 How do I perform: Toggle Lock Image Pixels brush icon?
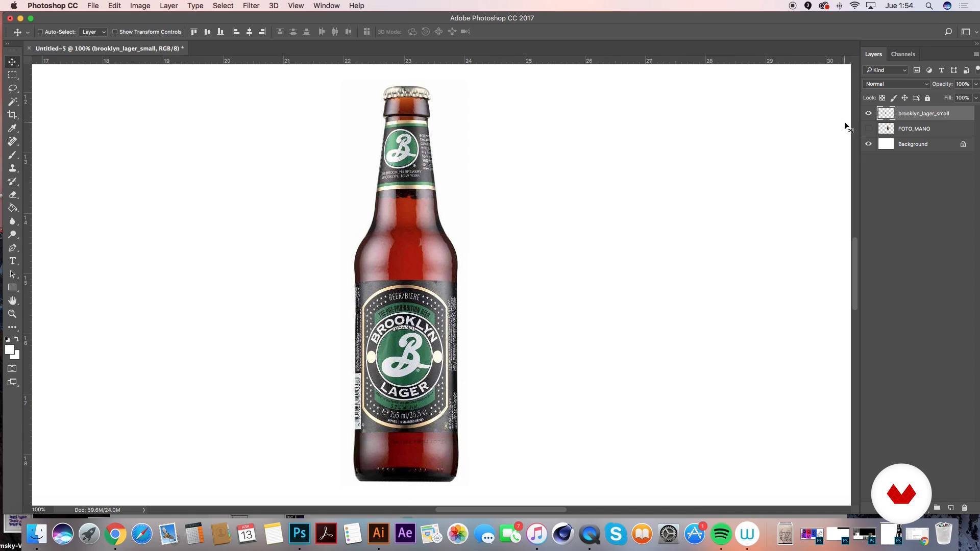coord(893,98)
